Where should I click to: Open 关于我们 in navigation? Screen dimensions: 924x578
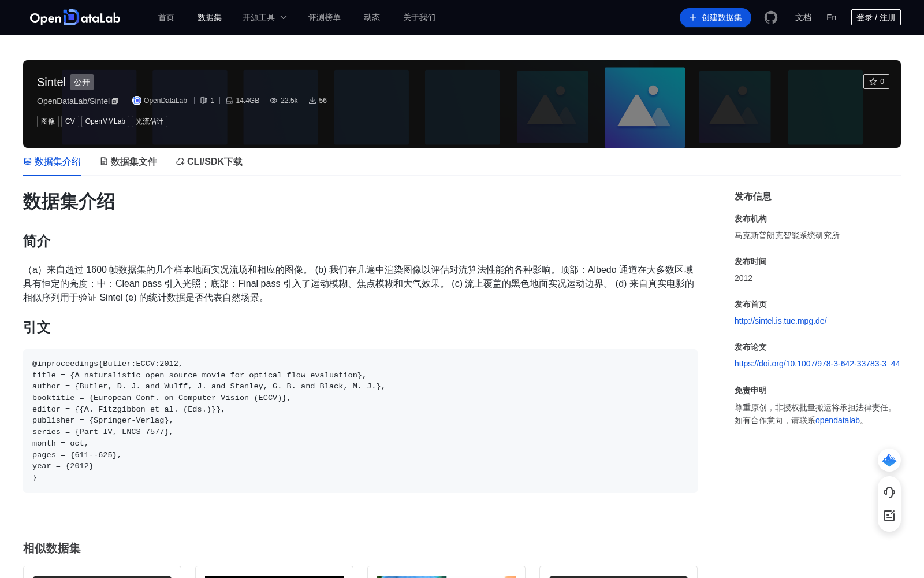419,17
